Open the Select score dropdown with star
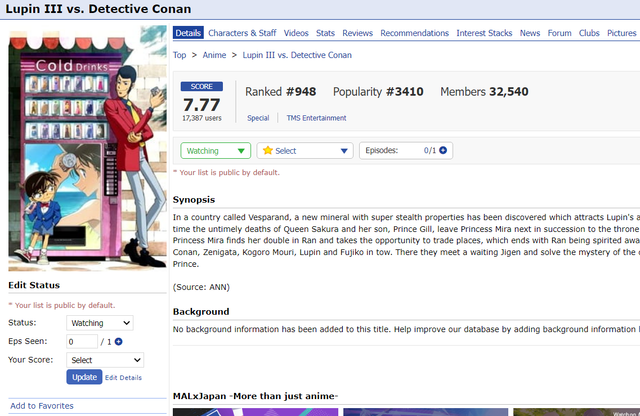 (305, 151)
